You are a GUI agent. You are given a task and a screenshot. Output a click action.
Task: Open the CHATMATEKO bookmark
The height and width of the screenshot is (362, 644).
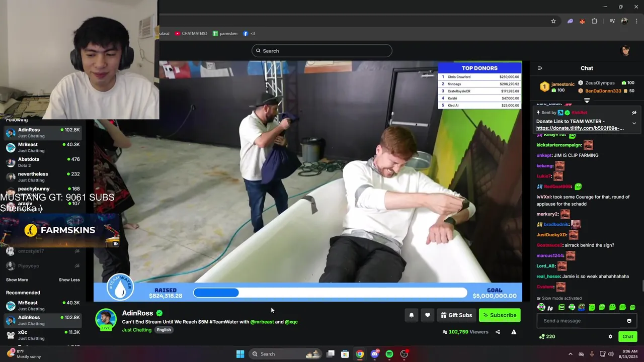(191, 34)
